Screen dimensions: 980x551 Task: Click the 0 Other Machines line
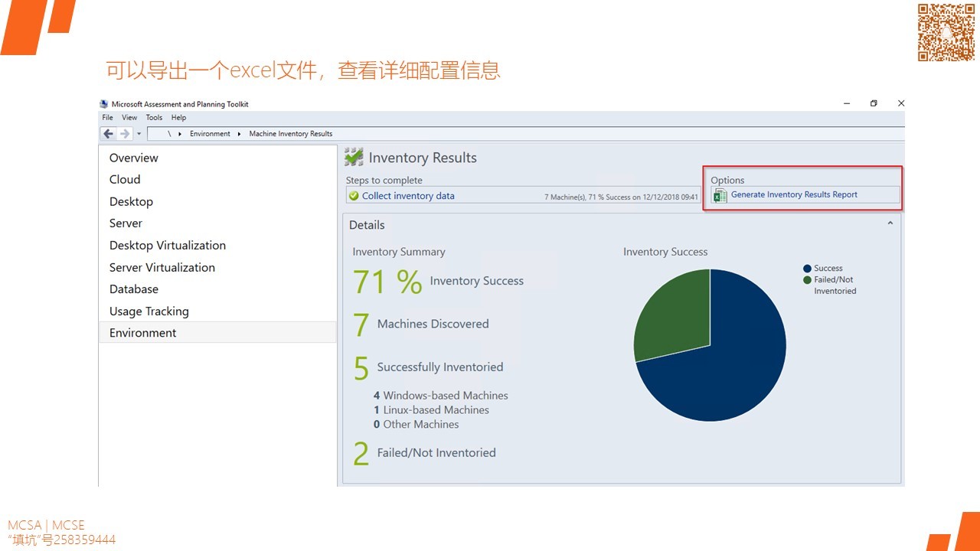click(416, 425)
